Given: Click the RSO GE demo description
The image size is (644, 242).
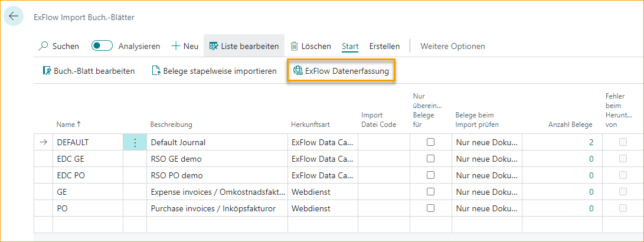Looking at the screenshot, I should coord(217,159).
